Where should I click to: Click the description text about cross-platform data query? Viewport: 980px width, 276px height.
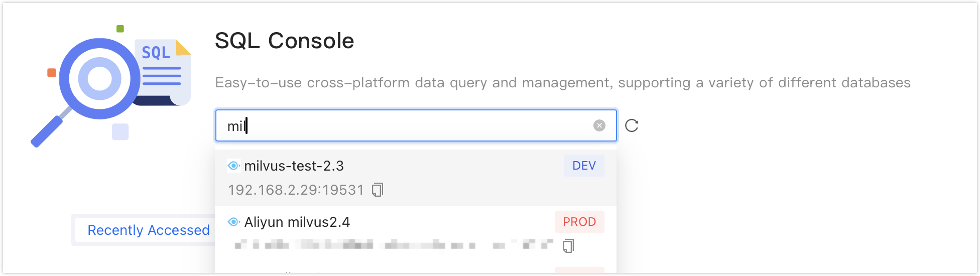(x=563, y=83)
